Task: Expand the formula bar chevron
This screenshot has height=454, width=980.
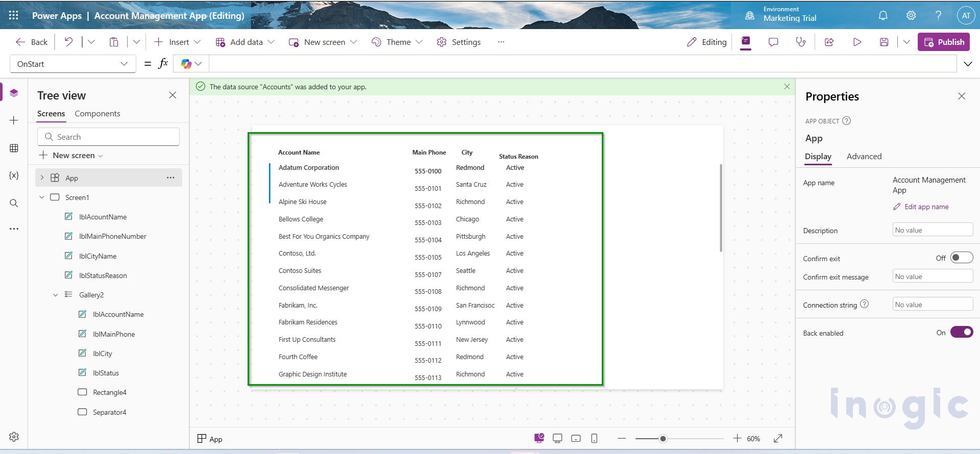Action: point(968,64)
